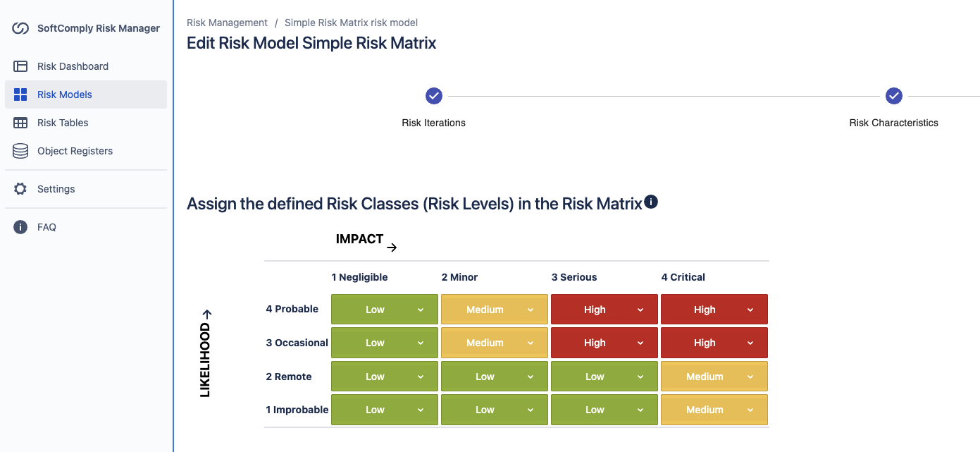Open High dropdown at Probable / Critical

tap(714, 310)
